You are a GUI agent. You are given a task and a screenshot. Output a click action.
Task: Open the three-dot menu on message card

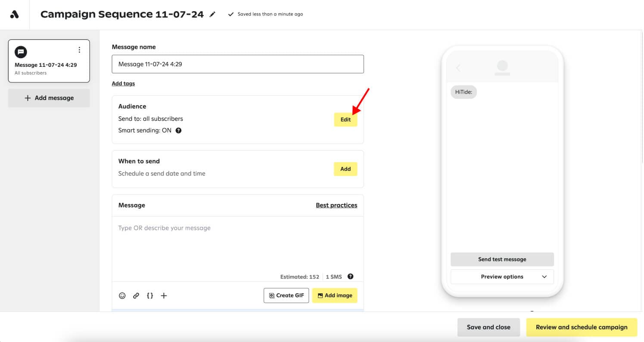(x=79, y=50)
